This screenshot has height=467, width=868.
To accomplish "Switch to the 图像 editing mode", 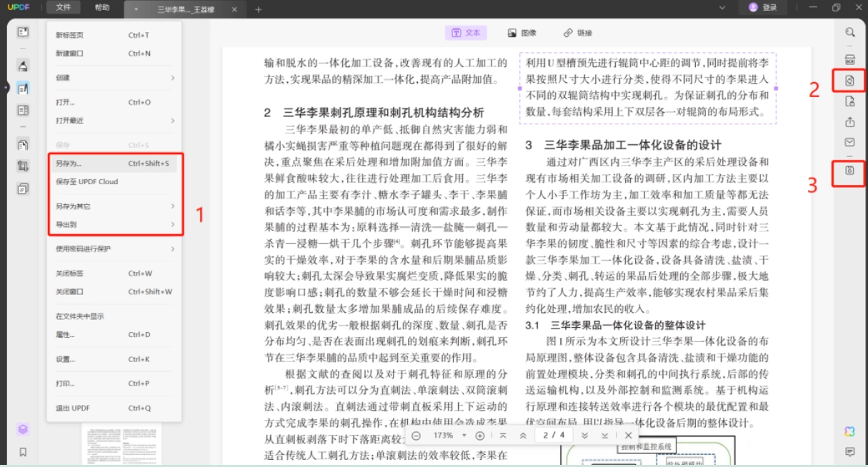I will coord(522,33).
